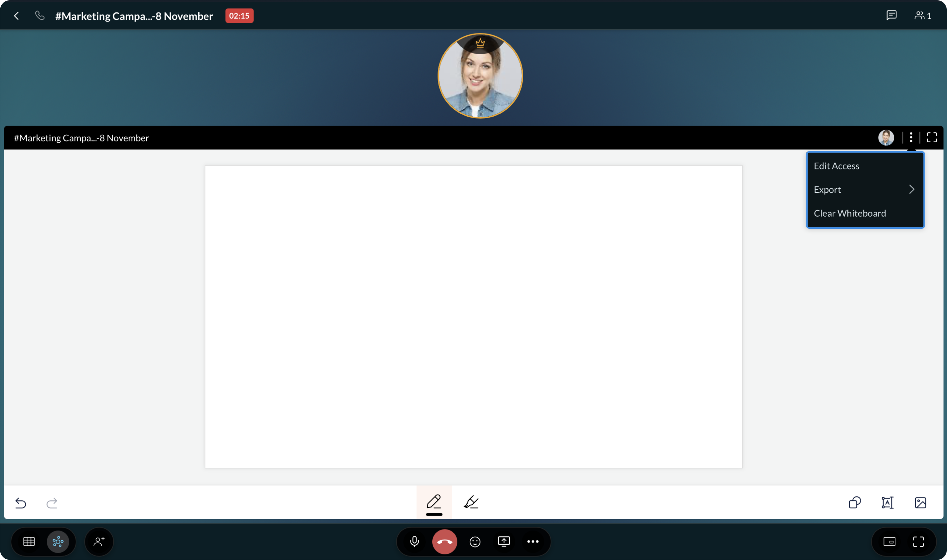The image size is (947, 560).
Task: Click on the blank whiteboard canvas
Action: click(473, 316)
